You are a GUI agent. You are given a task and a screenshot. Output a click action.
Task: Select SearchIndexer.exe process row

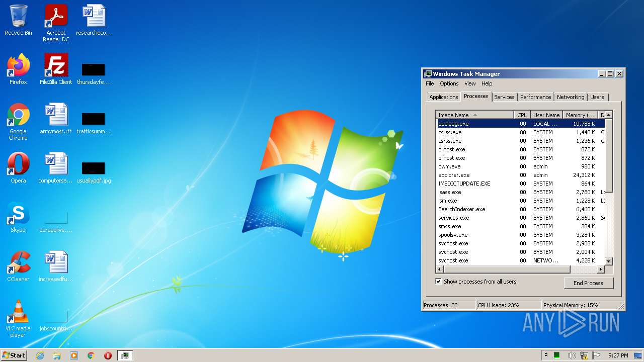click(520, 209)
